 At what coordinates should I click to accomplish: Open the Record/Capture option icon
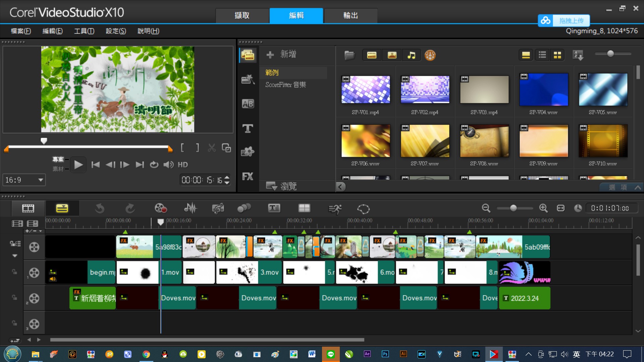tap(161, 208)
